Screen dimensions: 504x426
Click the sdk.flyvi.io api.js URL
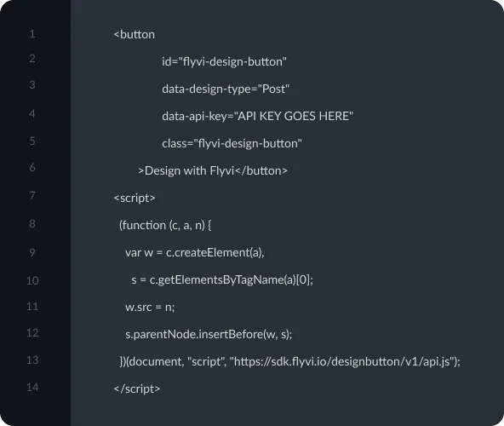coord(342,361)
